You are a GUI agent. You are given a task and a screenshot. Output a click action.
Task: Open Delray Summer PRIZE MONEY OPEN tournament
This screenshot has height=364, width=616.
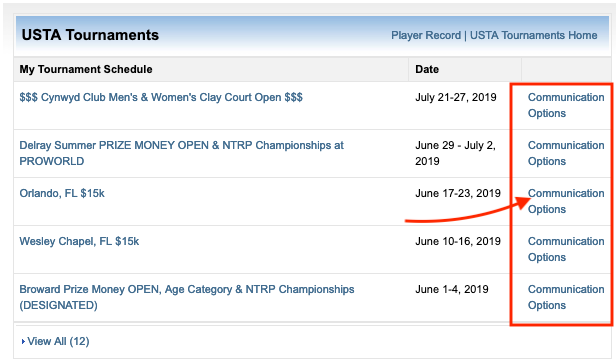182,153
